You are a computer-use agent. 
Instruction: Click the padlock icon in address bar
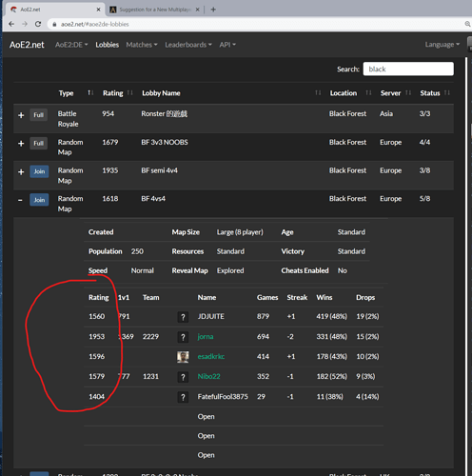54,25
